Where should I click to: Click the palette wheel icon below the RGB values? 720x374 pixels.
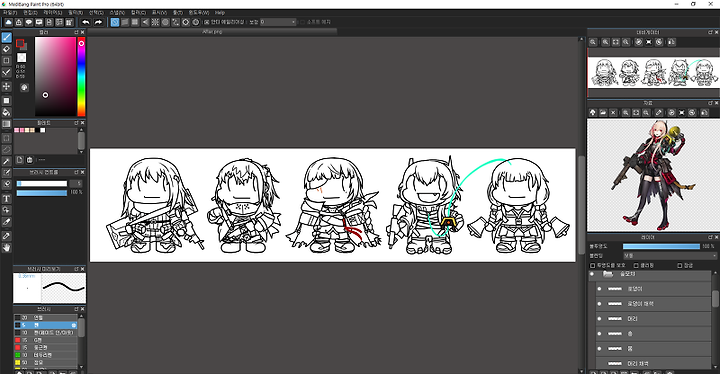click(24, 87)
